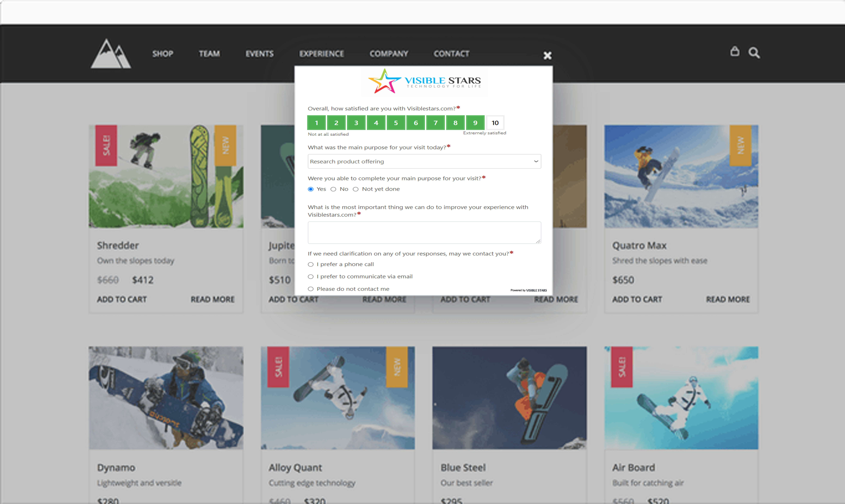
Task: Select the No radio button
Action: [333, 189]
